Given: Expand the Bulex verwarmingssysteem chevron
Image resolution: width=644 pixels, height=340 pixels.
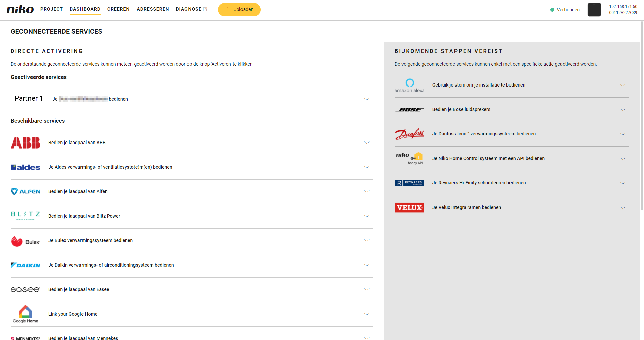Looking at the screenshot, I should pyautogui.click(x=367, y=240).
